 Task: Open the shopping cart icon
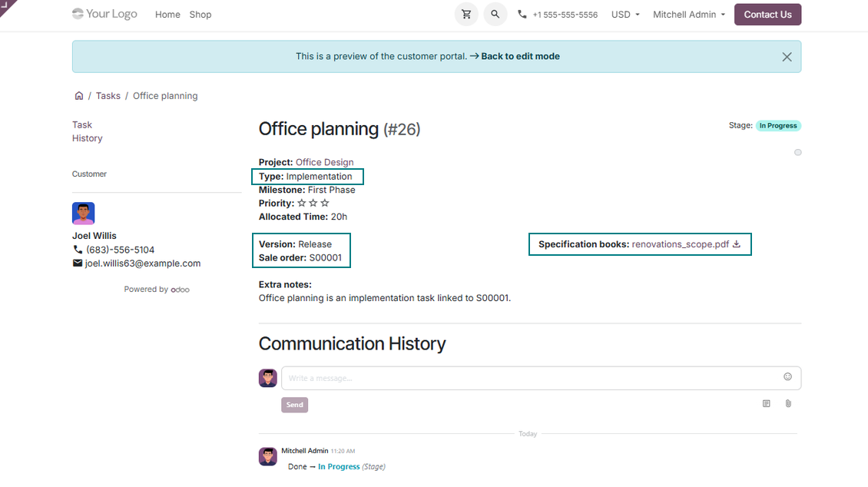pos(466,15)
